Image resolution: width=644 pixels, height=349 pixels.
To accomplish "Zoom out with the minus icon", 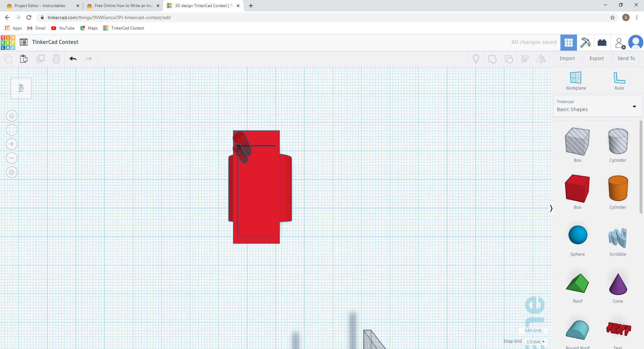I will tap(12, 158).
